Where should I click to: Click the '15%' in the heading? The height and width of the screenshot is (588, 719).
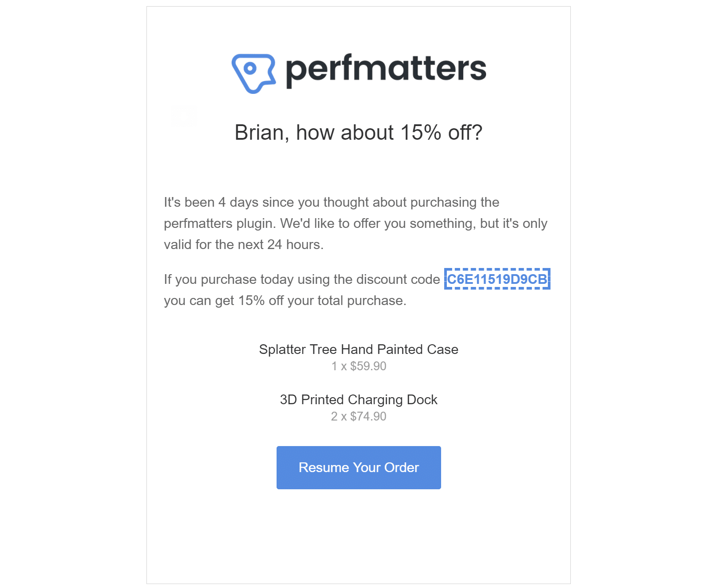[x=421, y=132]
